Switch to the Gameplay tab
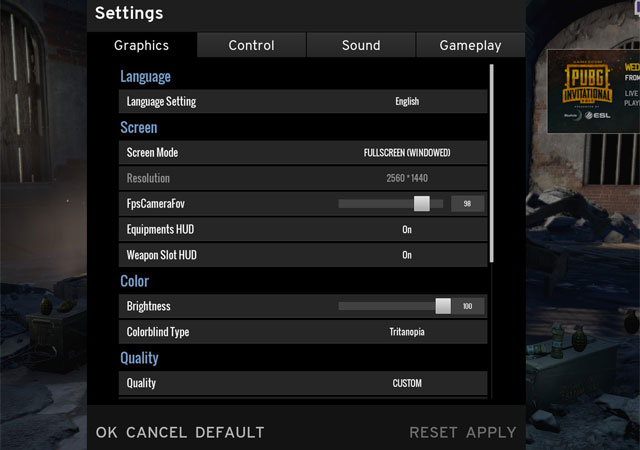Viewport: 640px width, 450px height. pyautogui.click(x=471, y=45)
